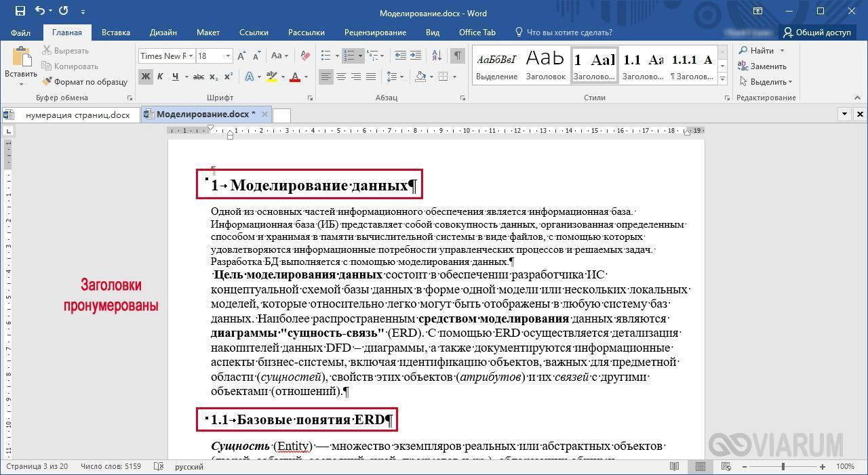Click the Format Painter (Формат по образцу) button

point(85,82)
